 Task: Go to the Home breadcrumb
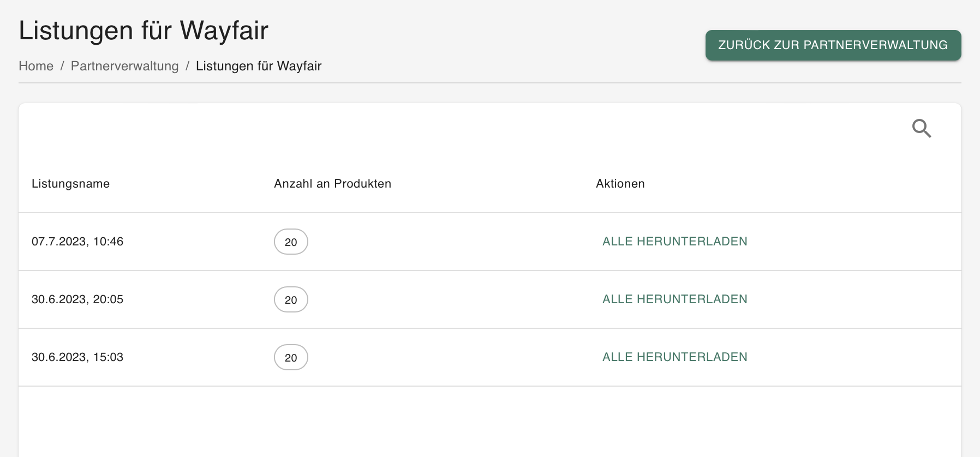[x=36, y=66]
